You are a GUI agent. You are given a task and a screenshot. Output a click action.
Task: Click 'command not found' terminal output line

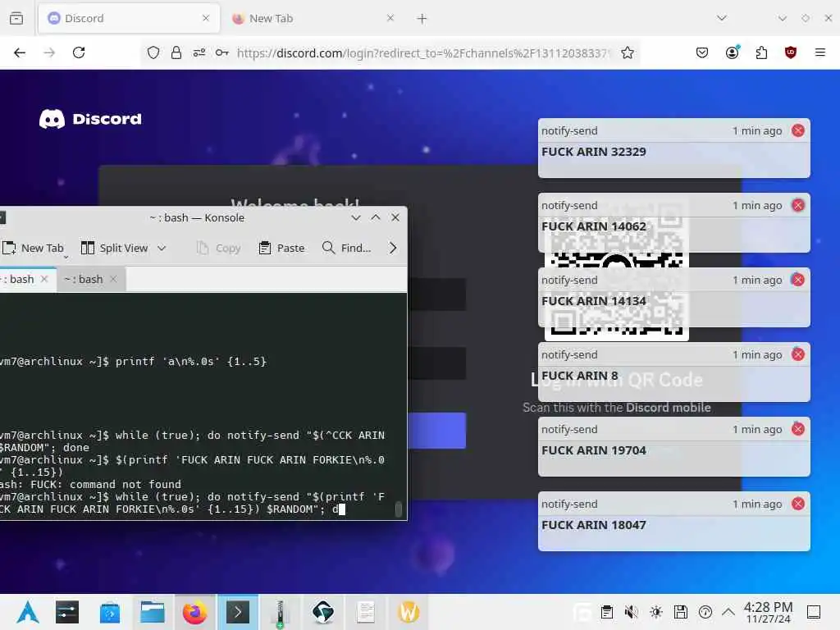point(90,484)
